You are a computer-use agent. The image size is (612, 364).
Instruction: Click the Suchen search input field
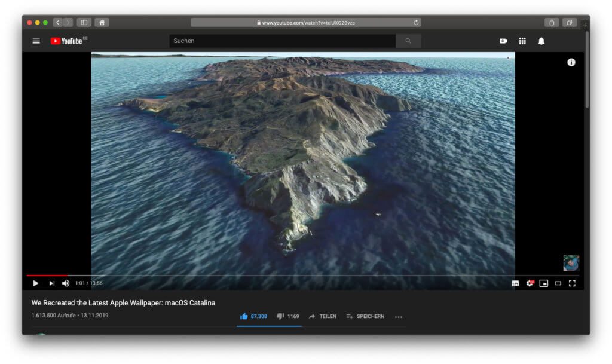(x=282, y=41)
